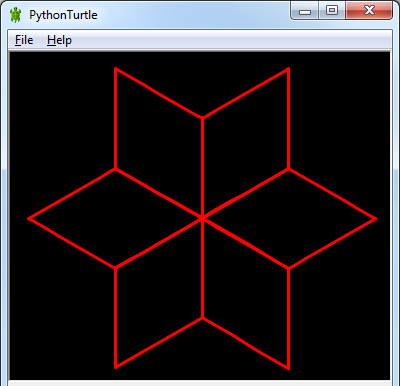400x386 pixels.
Task: Click the vertical red line above the star center
Action: pyautogui.click(x=202, y=167)
